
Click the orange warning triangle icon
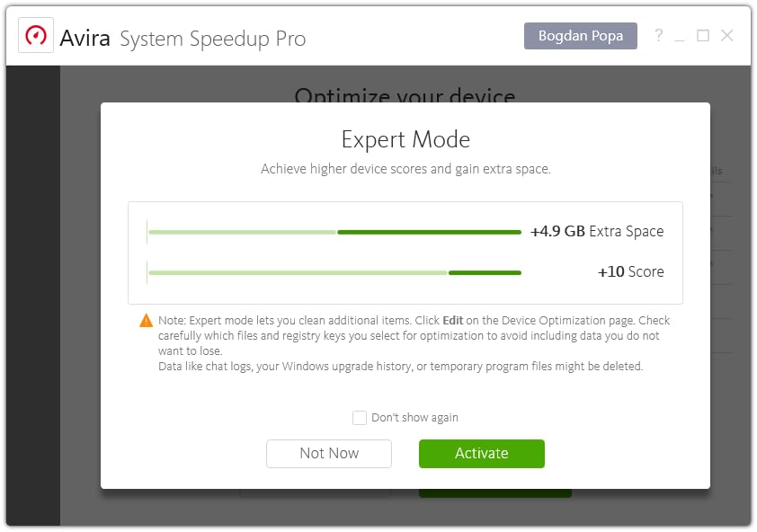(x=146, y=321)
